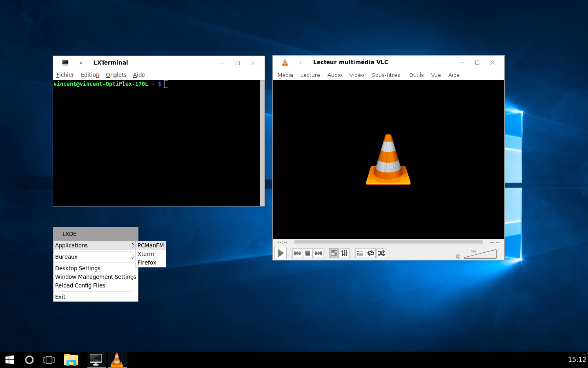Image resolution: width=588 pixels, height=368 pixels.
Task: Open VLC Vidéo menu
Action: [357, 75]
